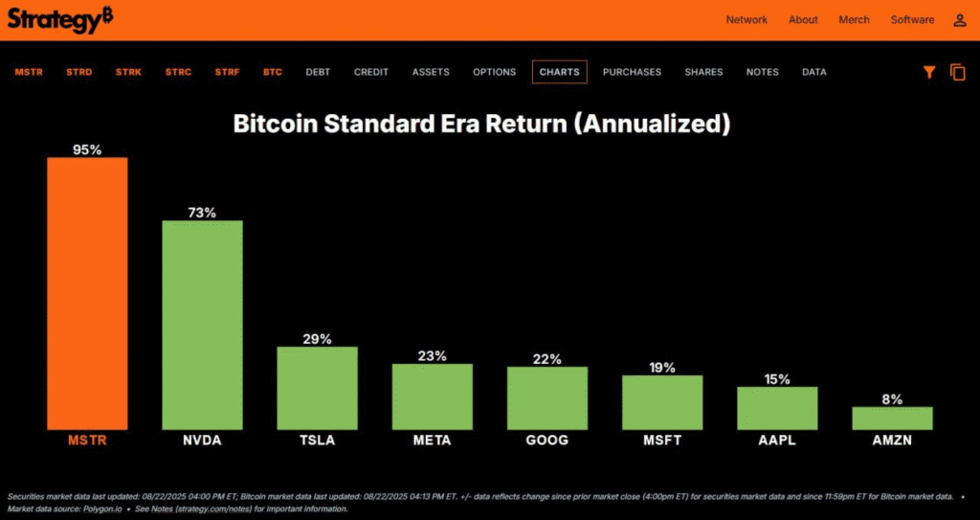Select the MSTR ticker tab
Screen dimensions: 980x520
pyautogui.click(x=29, y=72)
